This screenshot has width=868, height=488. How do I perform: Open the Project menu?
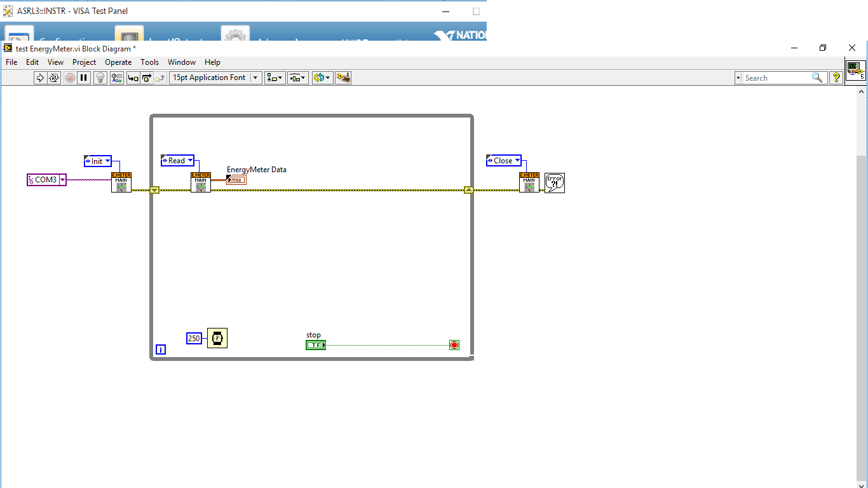[x=84, y=62]
